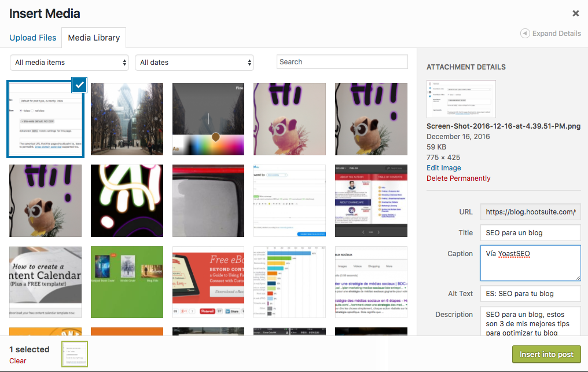Select the old grey TV screen thumbnail
588x372 pixels.
[208, 200]
